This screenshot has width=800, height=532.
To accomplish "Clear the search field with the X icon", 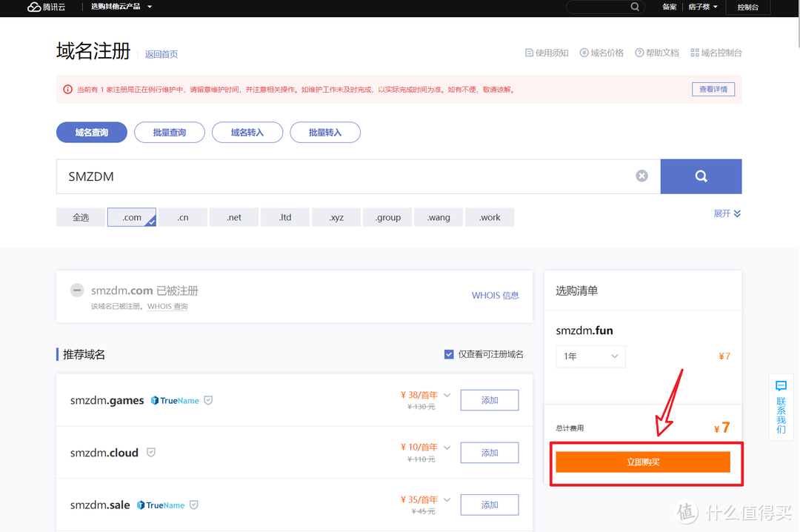I will tap(641, 176).
